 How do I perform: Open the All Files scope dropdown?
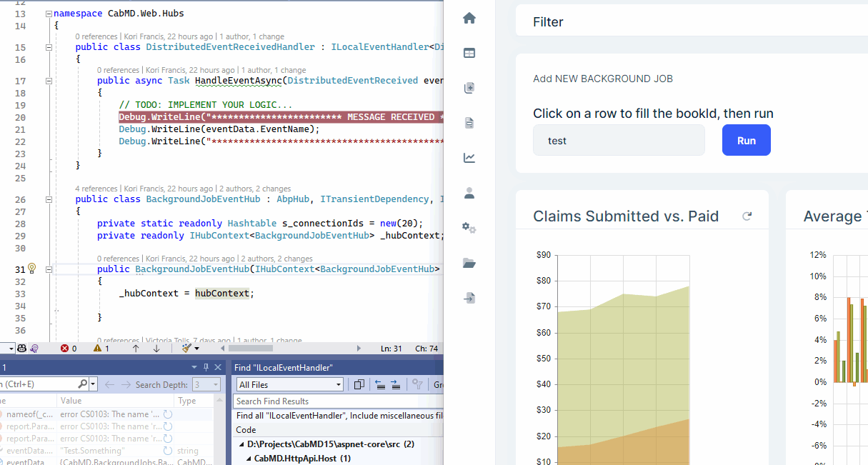[x=290, y=384]
